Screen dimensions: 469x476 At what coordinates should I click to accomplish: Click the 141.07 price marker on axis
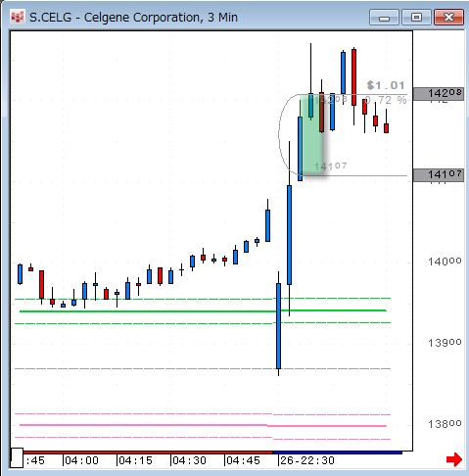pyautogui.click(x=439, y=175)
